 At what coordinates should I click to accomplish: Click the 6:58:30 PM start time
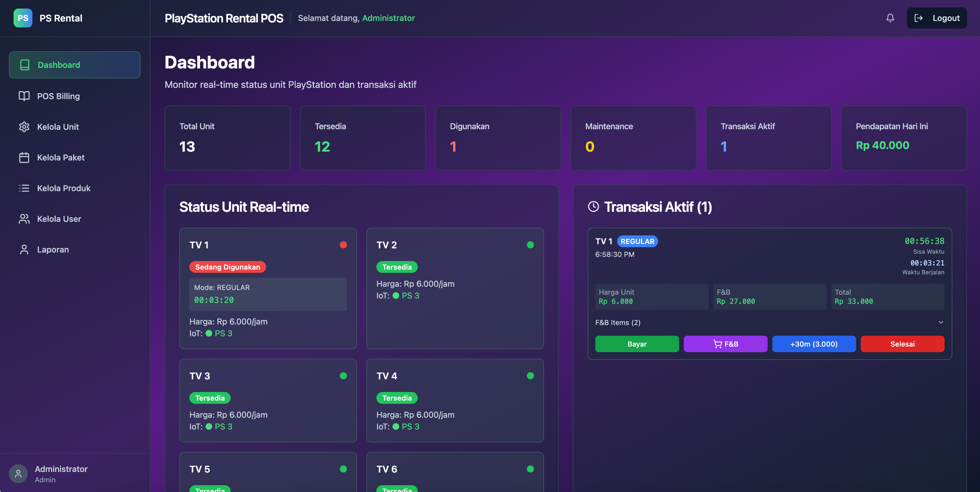[x=615, y=254]
